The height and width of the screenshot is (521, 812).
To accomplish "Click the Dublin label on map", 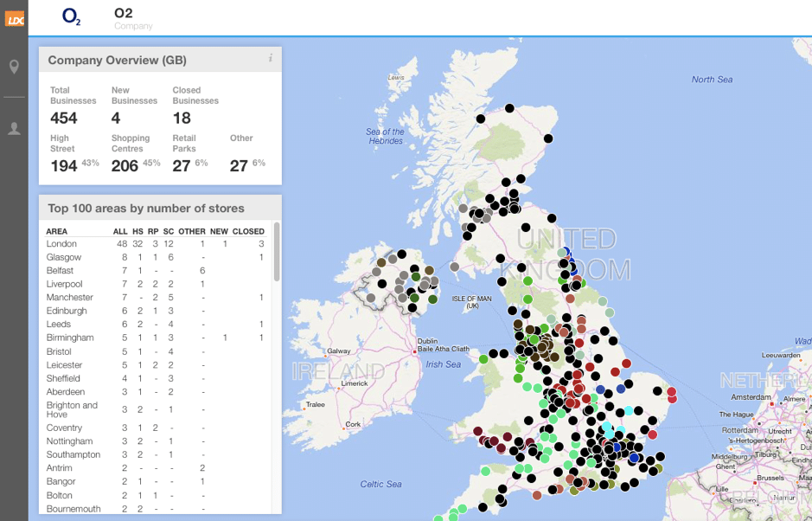I will [428, 341].
